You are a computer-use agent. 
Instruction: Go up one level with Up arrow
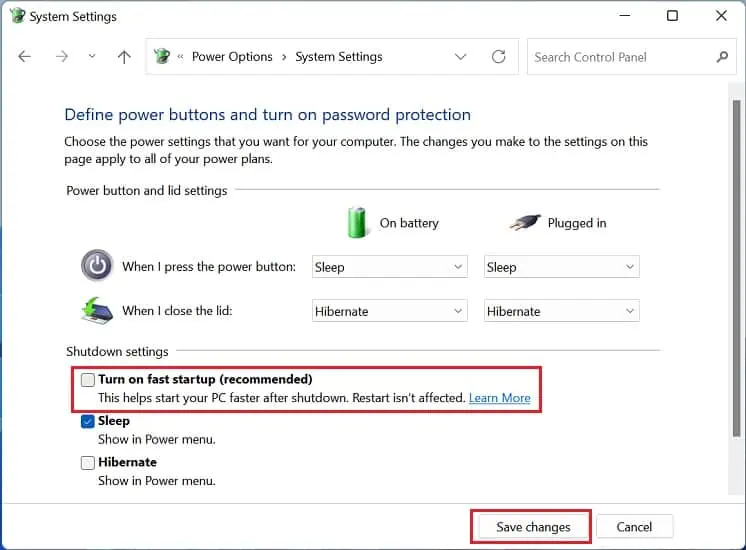click(x=124, y=57)
